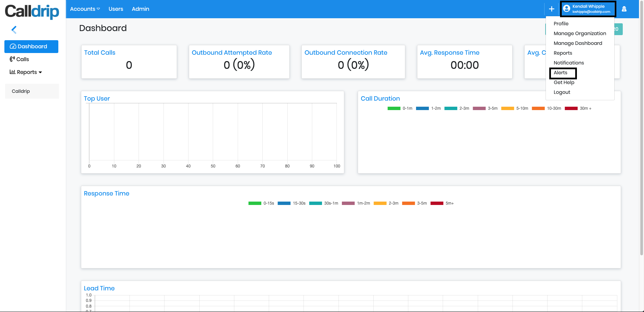
Task: Click Logout in the user menu
Action: [x=562, y=92]
